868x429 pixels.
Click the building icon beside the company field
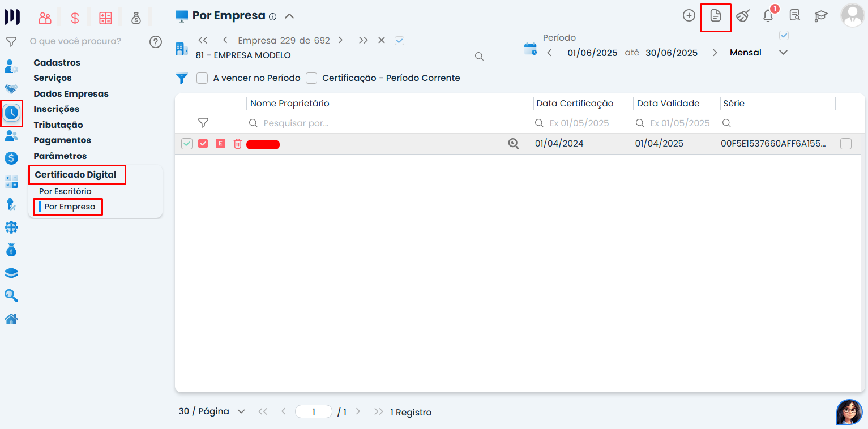point(182,49)
